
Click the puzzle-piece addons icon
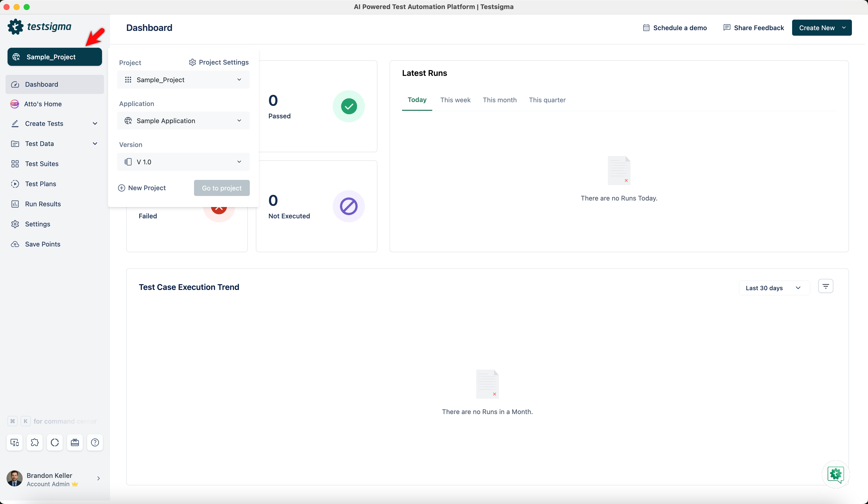tap(34, 442)
